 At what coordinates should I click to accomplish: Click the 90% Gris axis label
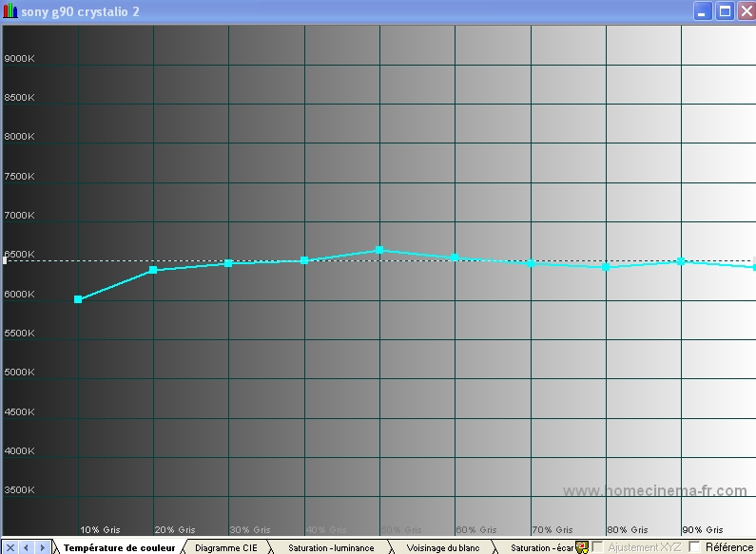[703, 529]
